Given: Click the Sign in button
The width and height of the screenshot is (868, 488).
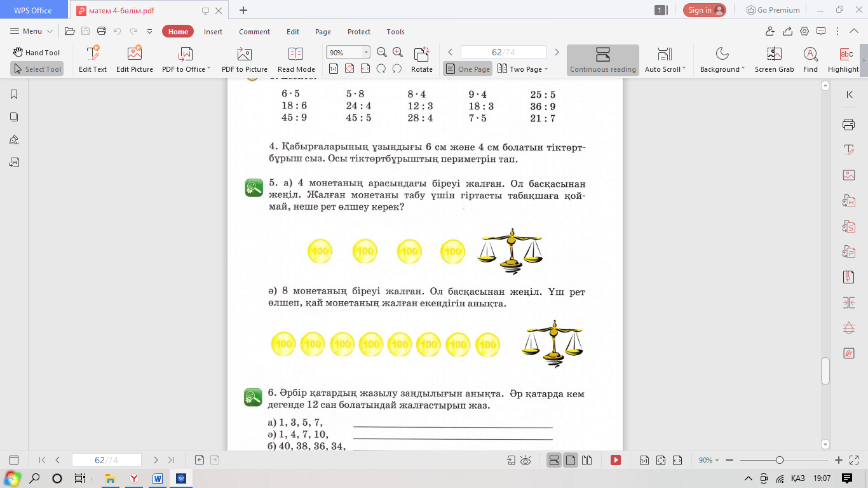Looking at the screenshot, I should 704,10.
